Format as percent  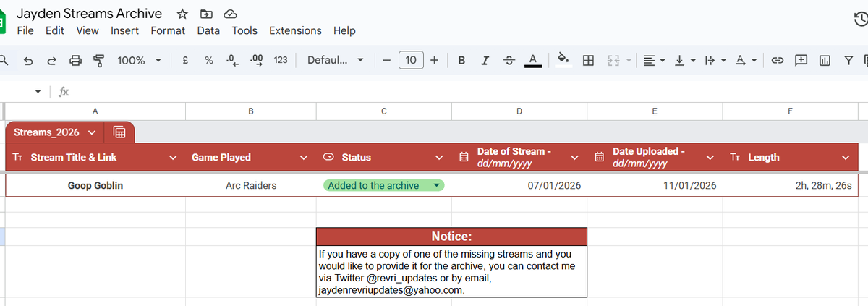click(208, 61)
